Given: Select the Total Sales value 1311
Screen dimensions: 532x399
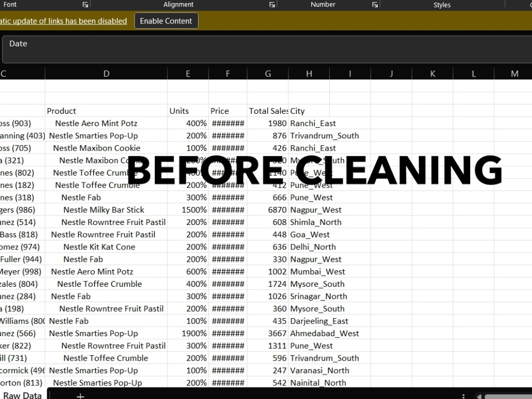Looking at the screenshot, I should (x=268, y=346).
